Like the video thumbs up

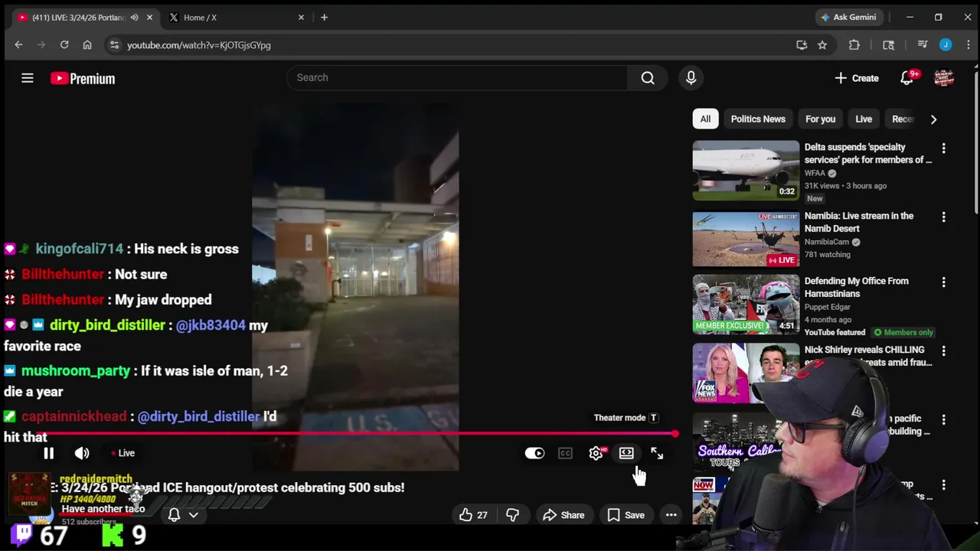point(473,515)
